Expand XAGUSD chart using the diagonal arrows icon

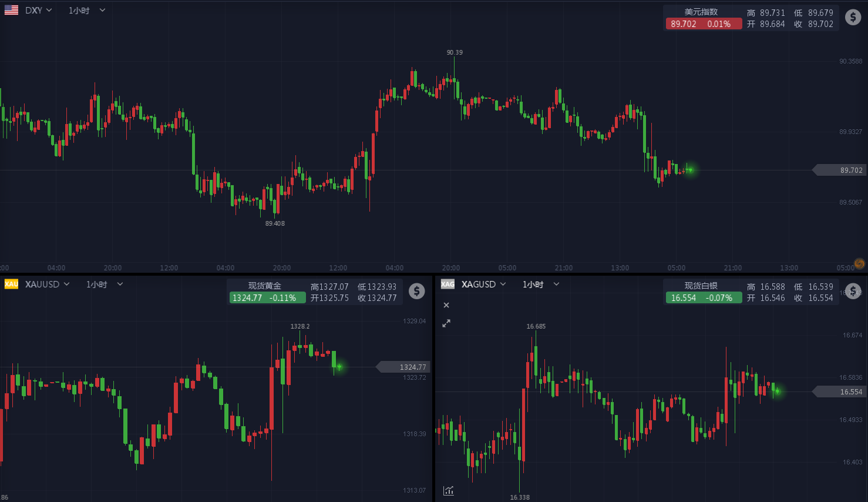click(446, 323)
